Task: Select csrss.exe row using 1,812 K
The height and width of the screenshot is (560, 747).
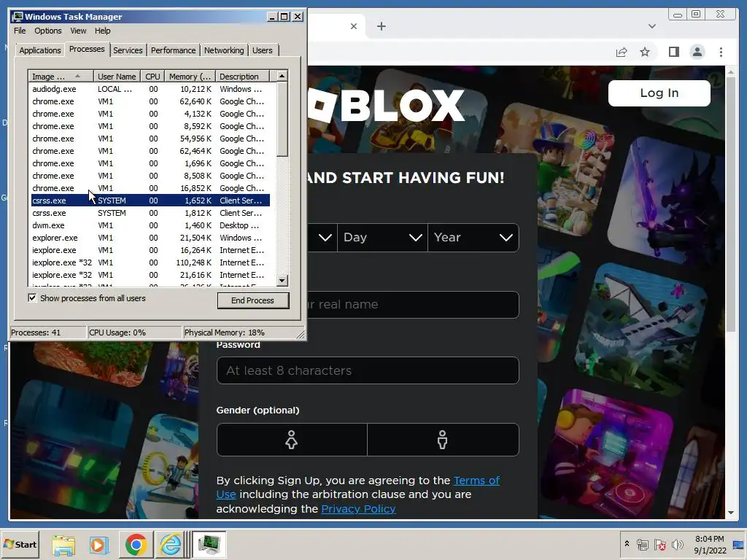Action: point(150,213)
